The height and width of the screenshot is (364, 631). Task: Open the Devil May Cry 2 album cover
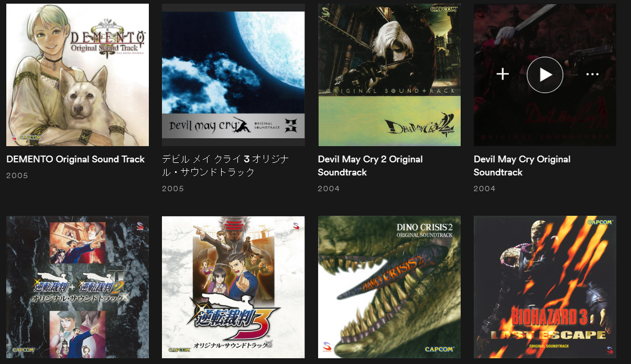(389, 75)
